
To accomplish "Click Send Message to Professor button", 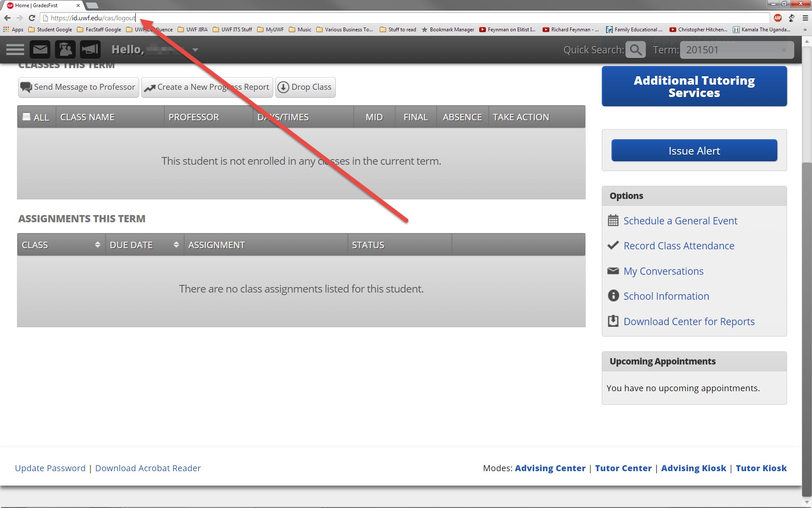I will (x=78, y=87).
